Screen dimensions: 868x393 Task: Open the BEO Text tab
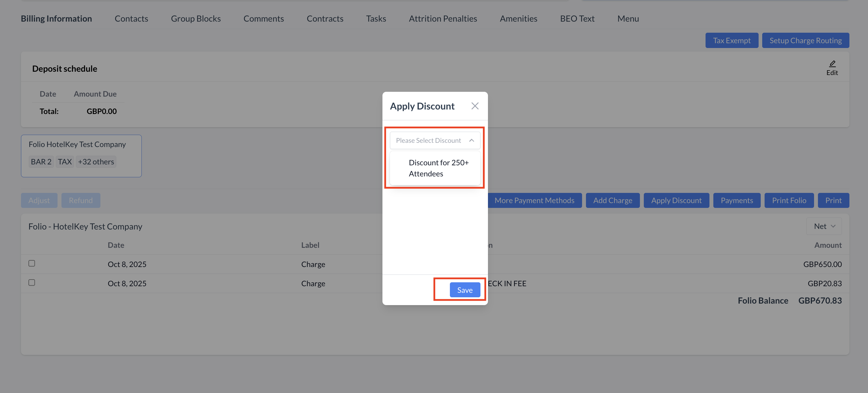point(577,19)
